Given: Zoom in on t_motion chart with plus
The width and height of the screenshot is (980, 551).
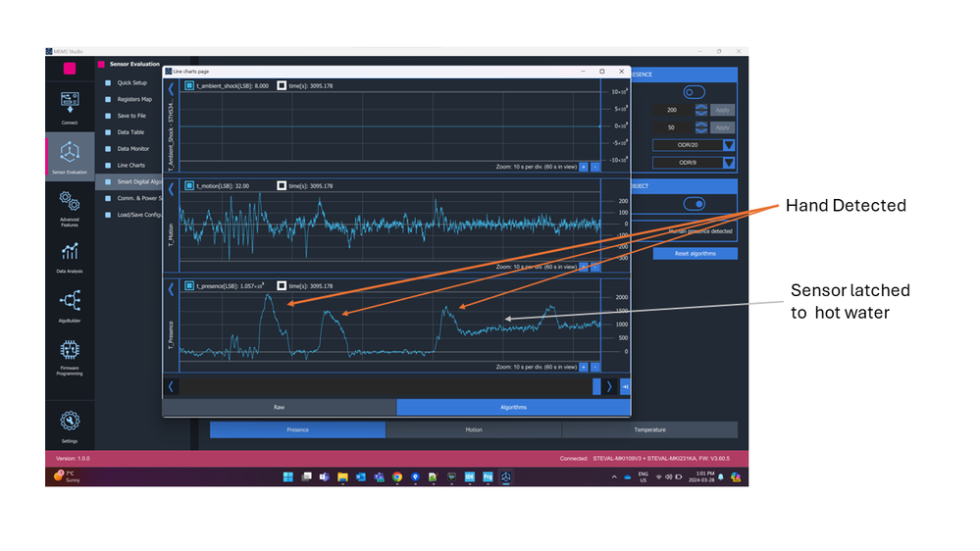Looking at the screenshot, I should pos(583,267).
